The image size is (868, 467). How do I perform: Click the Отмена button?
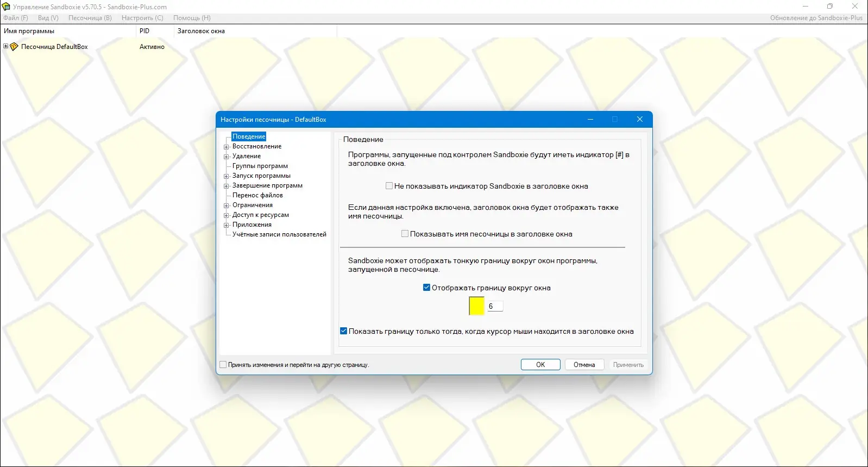tap(584, 365)
